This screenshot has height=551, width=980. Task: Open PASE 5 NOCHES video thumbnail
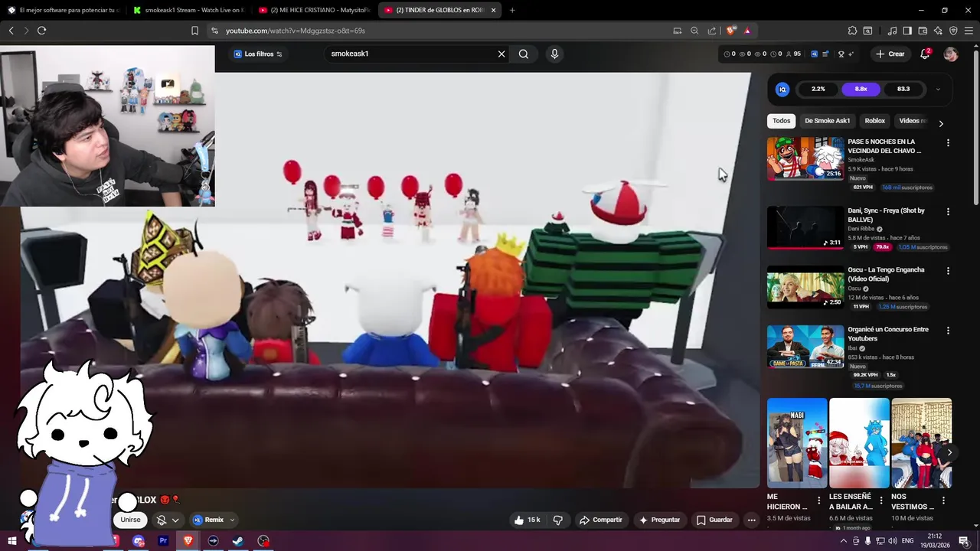pos(805,159)
